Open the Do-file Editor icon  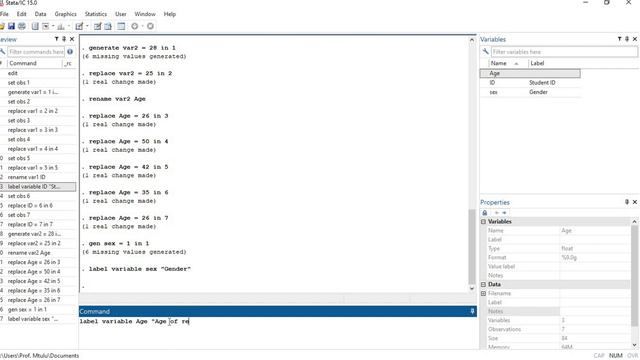coord(79,26)
